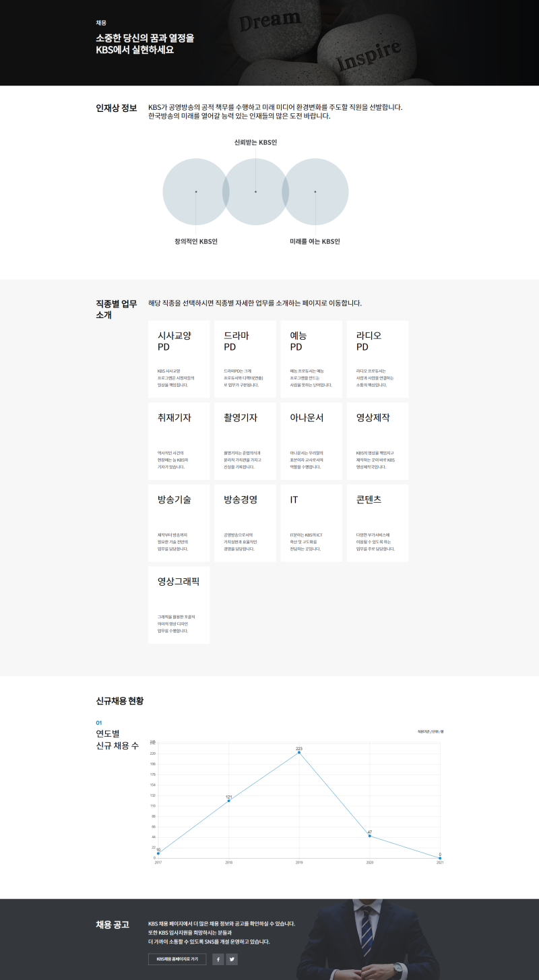
Task: View the 콘텐츠 job card
Action: click(x=377, y=523)
